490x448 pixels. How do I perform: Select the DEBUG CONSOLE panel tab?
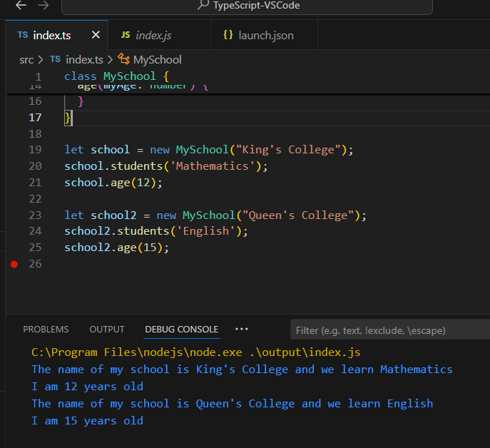pyautogui.click(x=182, y=329)
